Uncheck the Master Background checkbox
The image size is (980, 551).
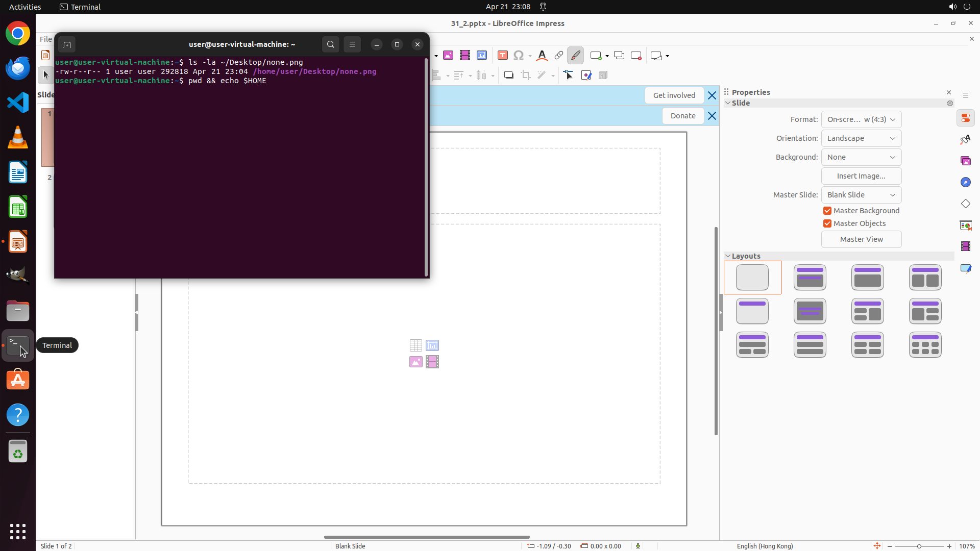[827, 211]
